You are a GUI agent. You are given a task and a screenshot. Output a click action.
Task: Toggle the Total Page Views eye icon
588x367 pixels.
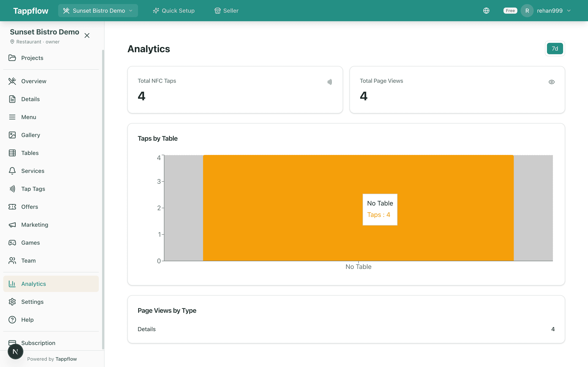(x=551, y=82)
